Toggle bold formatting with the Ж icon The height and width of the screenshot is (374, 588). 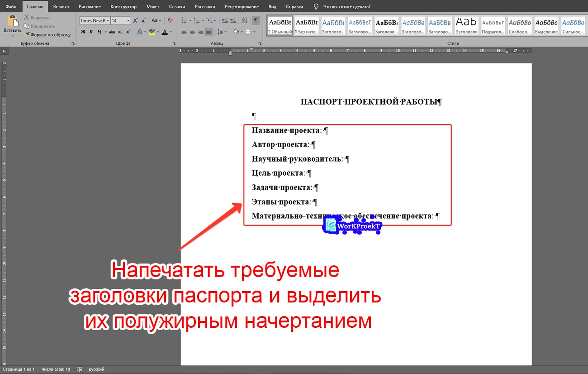click(83, 32)
